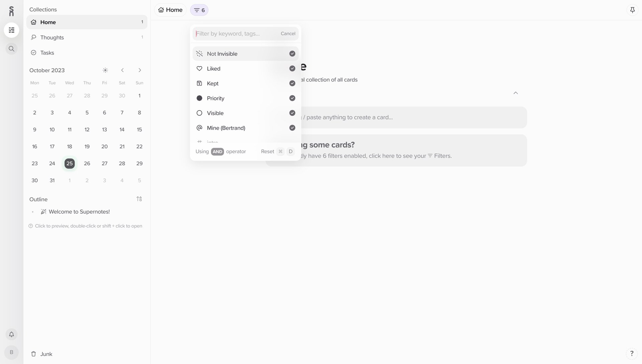Open the notifications bell
This screenshot has height=364, width=642.
[x=11, y=334]
